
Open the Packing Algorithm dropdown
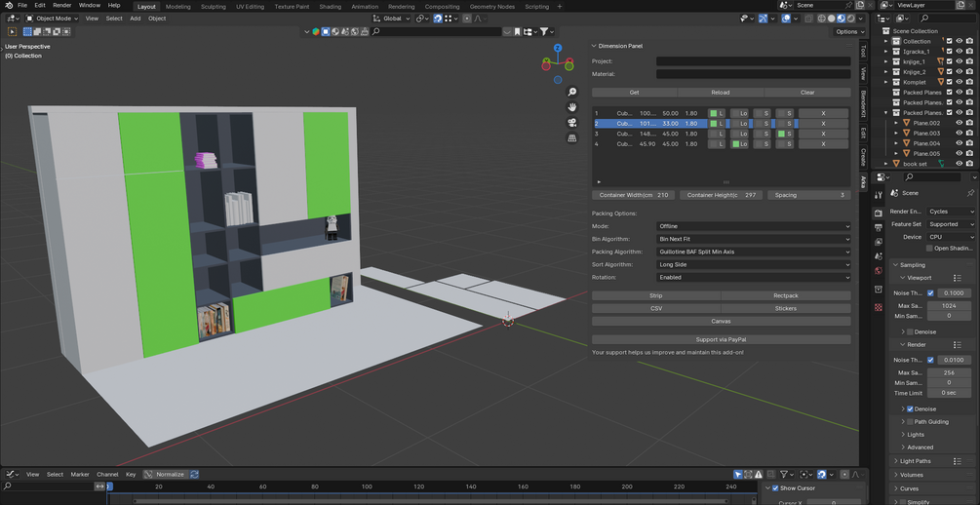[x=753, y=252]
